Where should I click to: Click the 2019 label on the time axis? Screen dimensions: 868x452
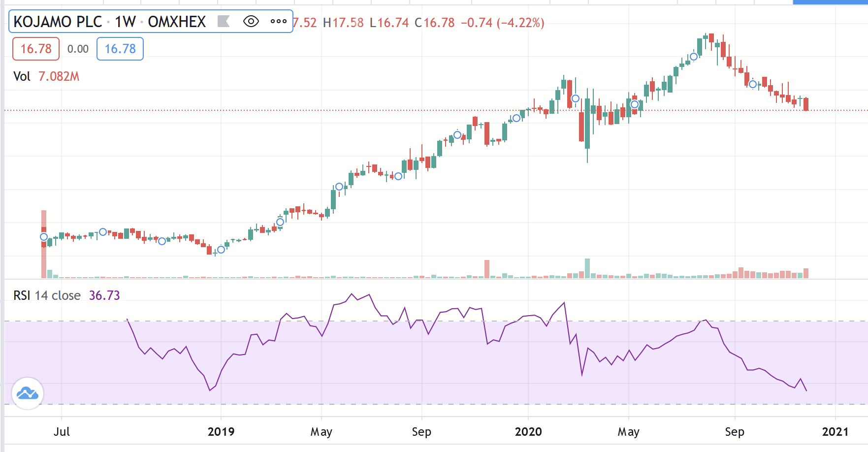pos(221,432)
